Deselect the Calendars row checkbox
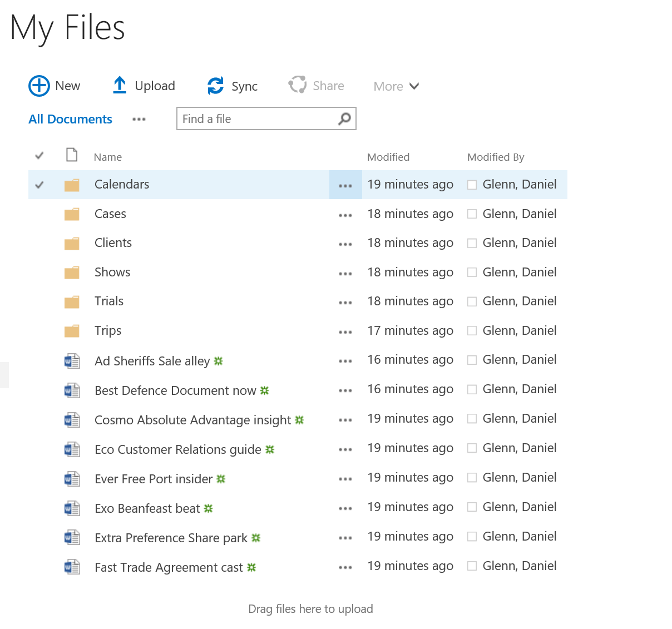This screenshot has width=672, height=629. (39, 184)
